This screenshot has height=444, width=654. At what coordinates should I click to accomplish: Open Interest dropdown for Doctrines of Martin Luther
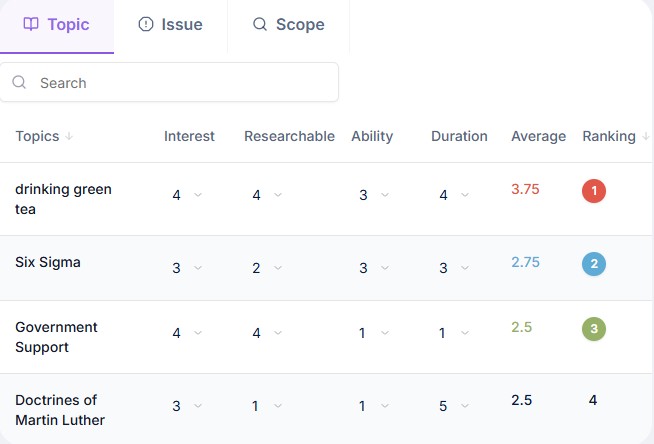187,406
